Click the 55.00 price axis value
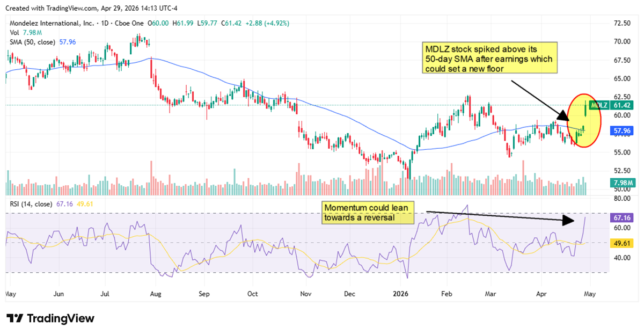Image resolution: width=644 pixels, height=335 pixels. tap(621, 152)
